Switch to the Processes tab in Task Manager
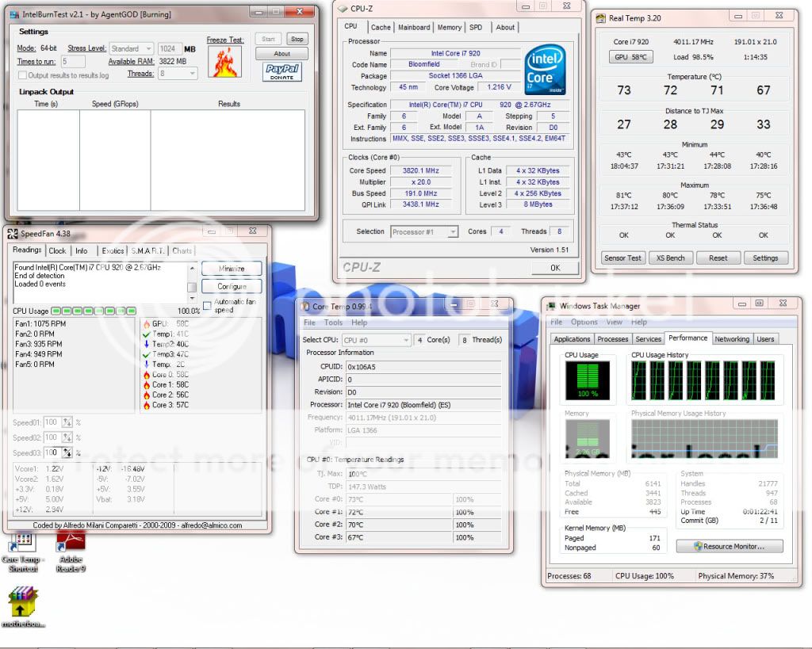This screenshot has height=649, width=812. point(613,339)
